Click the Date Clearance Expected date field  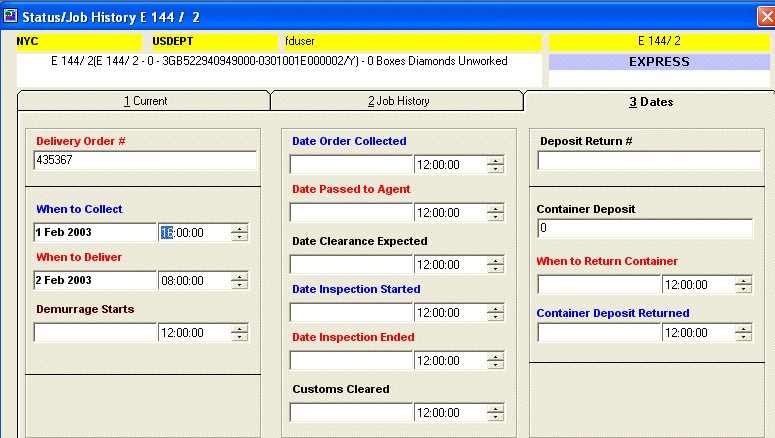[351, 264]
